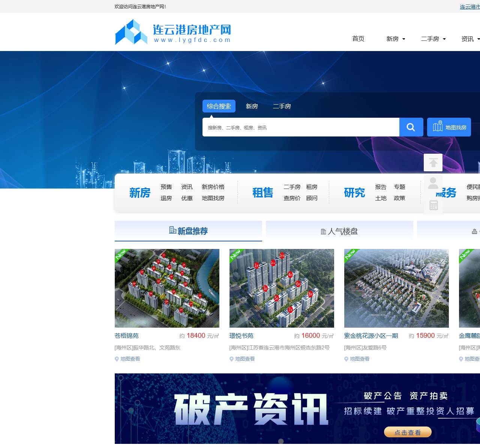This screenshot has width=480, height=448.
Task: Click the 点击查看 banner button
Action: (x=408, y=432)
